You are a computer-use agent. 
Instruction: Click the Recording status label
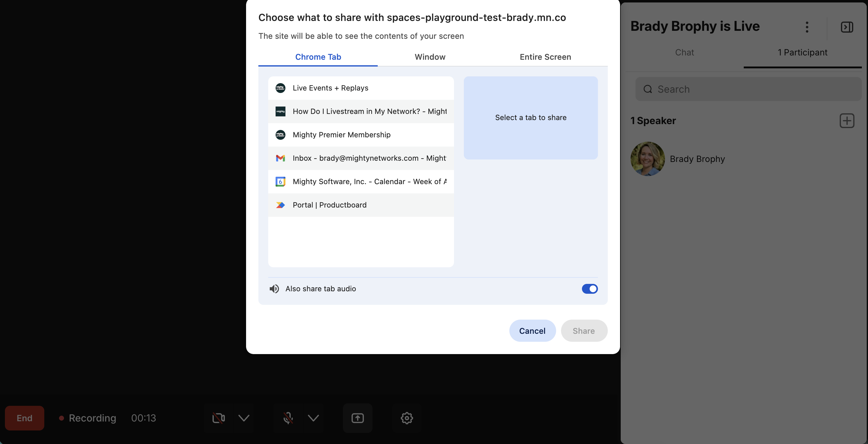pyautogui.click(x=92, y=418)
